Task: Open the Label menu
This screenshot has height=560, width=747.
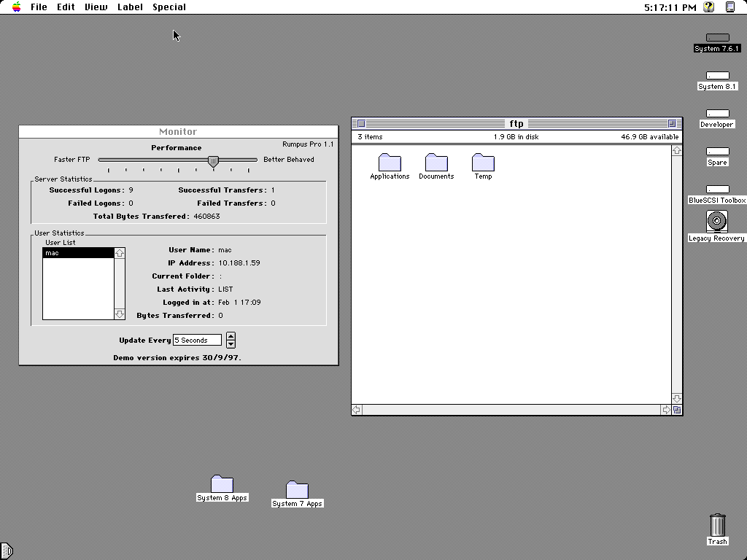Action: point(130,7)
